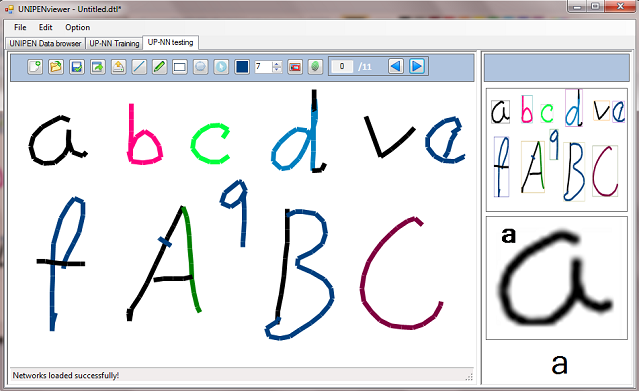Select the pointer selection tool
Image resolution: width=639 pixels, height=391 pixels.
[x=221, y=66]
